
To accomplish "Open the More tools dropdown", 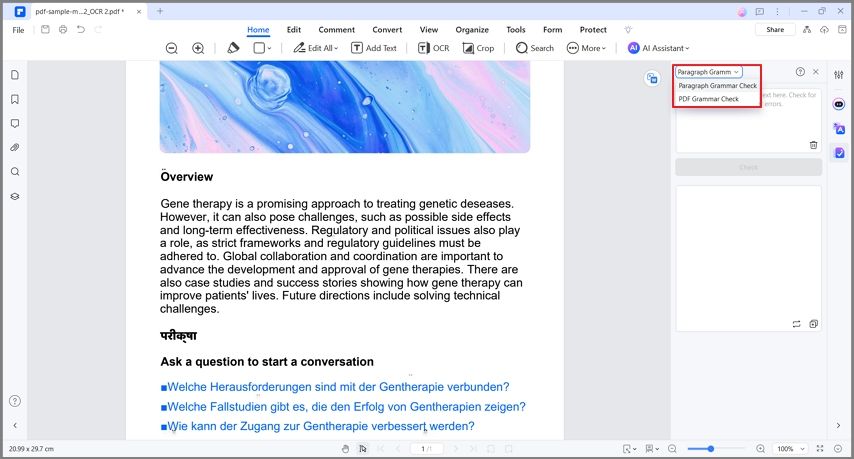I will (x=586, y=48).
